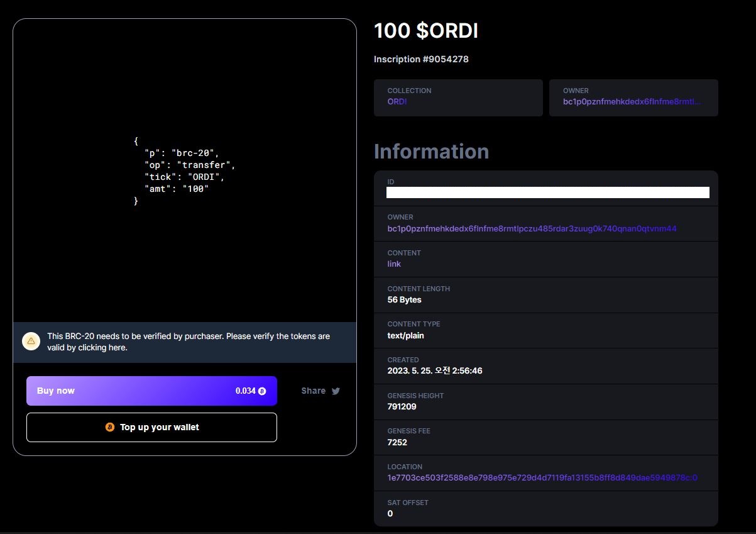Screen dimensions: 756x534
Task: Open full owner address in Information panel
Action: point(532,228)
